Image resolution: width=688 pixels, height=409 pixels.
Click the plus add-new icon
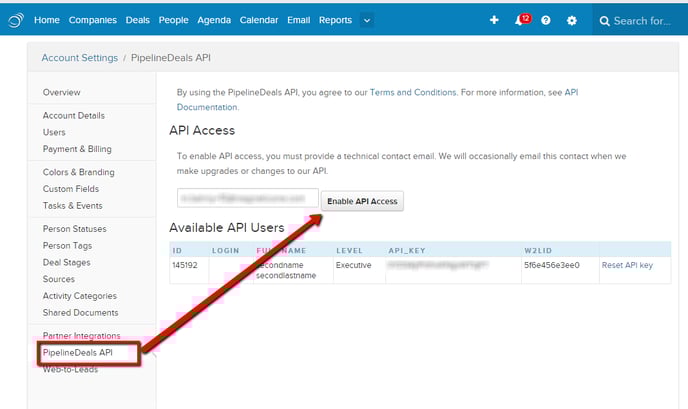pos(494,20)
